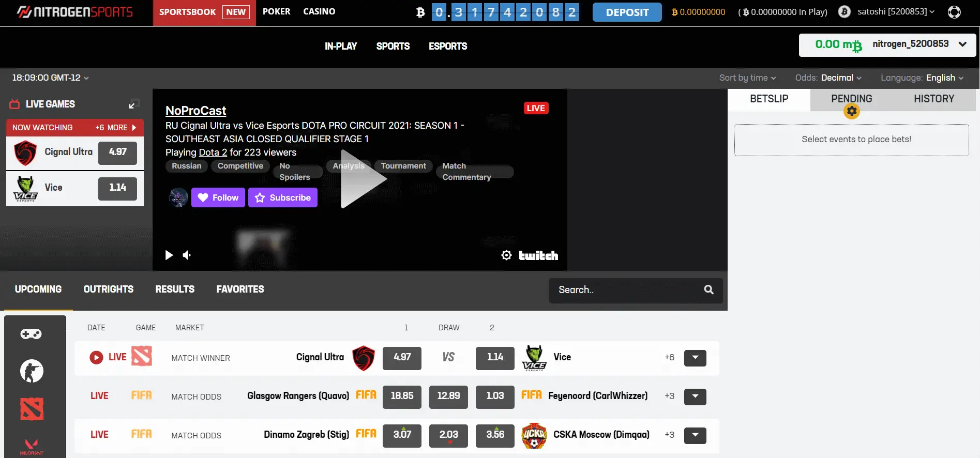
Task: Open Esports menu
Action: 448,46
